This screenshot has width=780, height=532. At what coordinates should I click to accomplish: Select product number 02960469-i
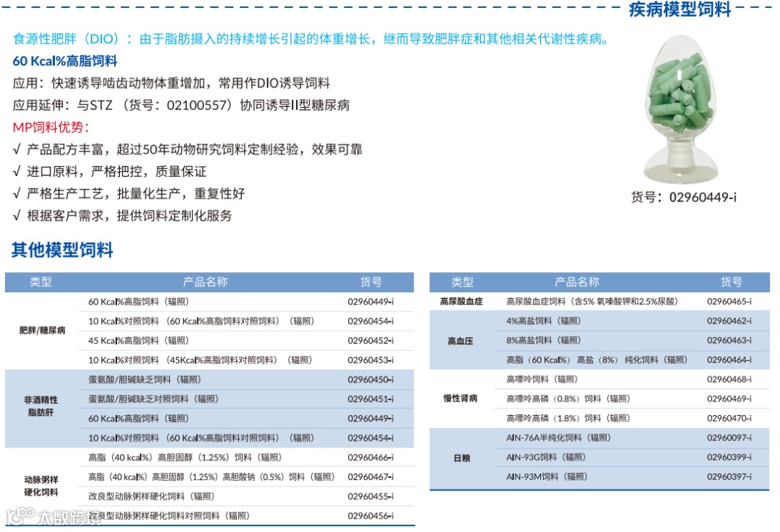pyautogui.click(x=729, y=398)
